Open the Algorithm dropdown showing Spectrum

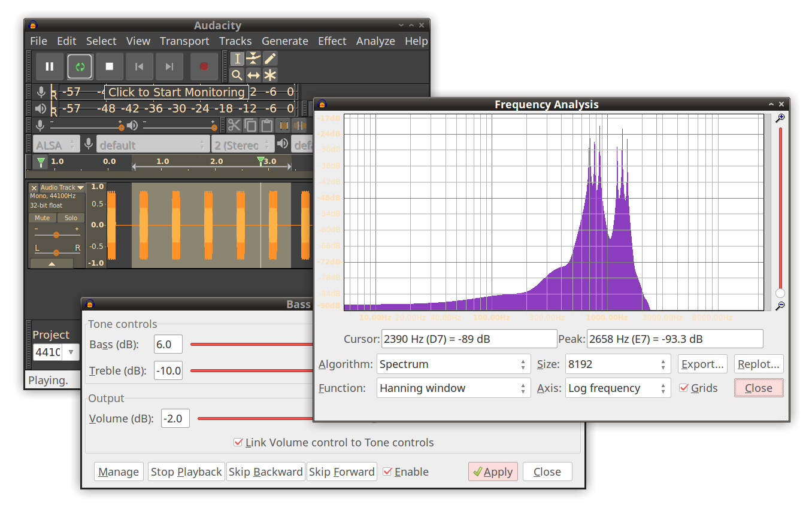click(453, 364)
